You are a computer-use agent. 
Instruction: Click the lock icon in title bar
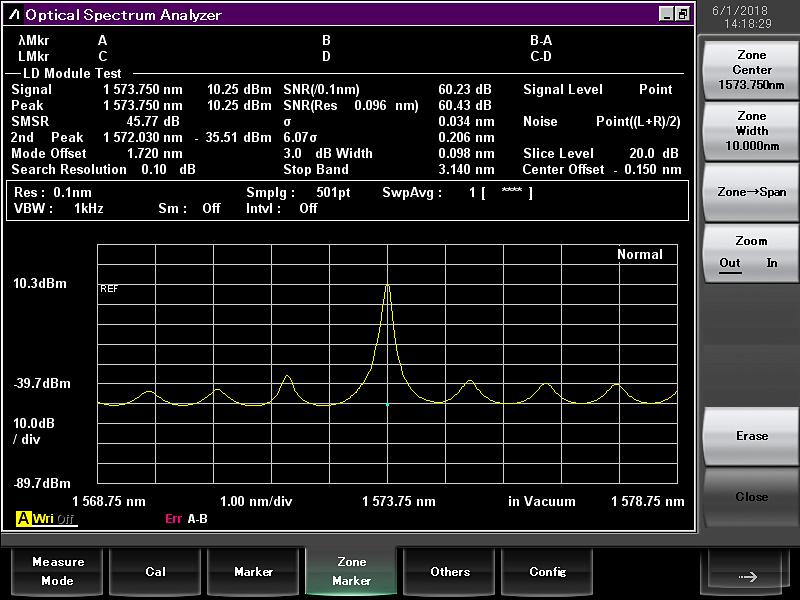tap(682, 14)
